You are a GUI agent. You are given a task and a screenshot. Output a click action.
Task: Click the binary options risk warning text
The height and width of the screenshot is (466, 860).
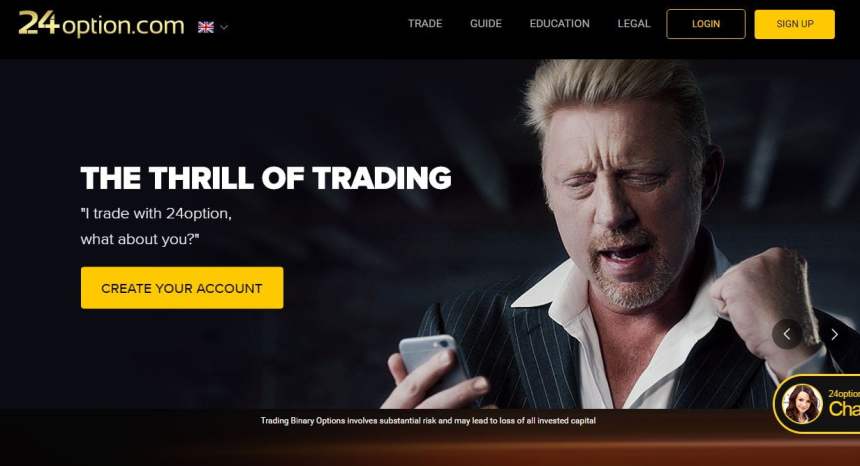428,420
